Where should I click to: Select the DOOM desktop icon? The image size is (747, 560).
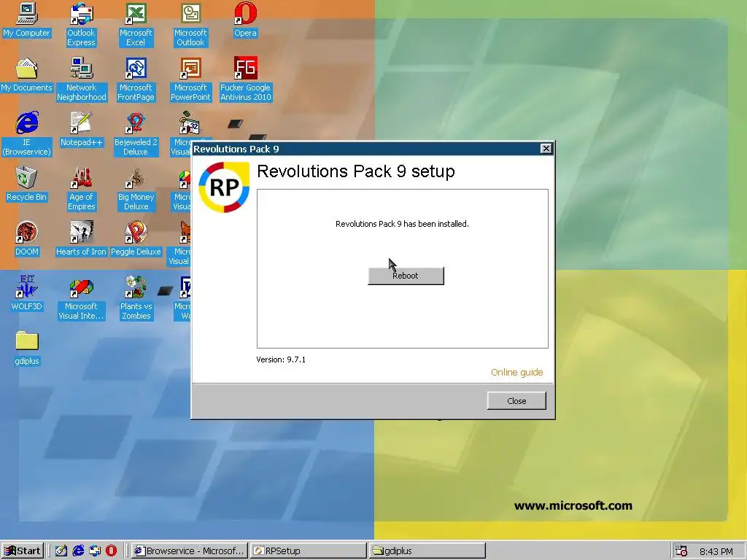[27, 239]
